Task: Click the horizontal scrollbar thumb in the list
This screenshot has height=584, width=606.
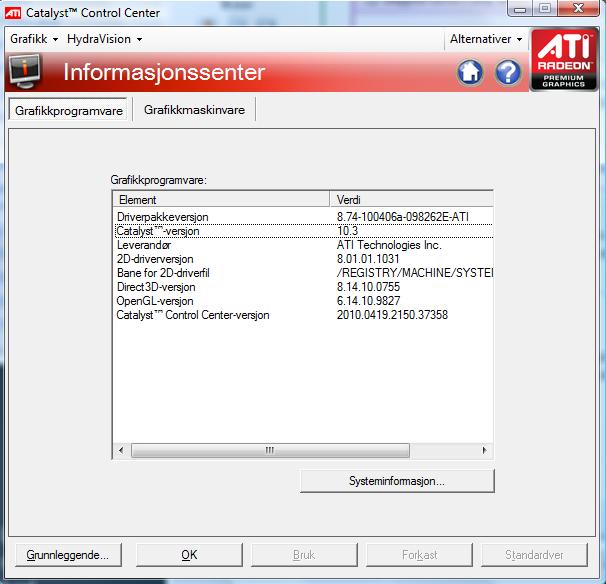Action: (x=270, y=450)
